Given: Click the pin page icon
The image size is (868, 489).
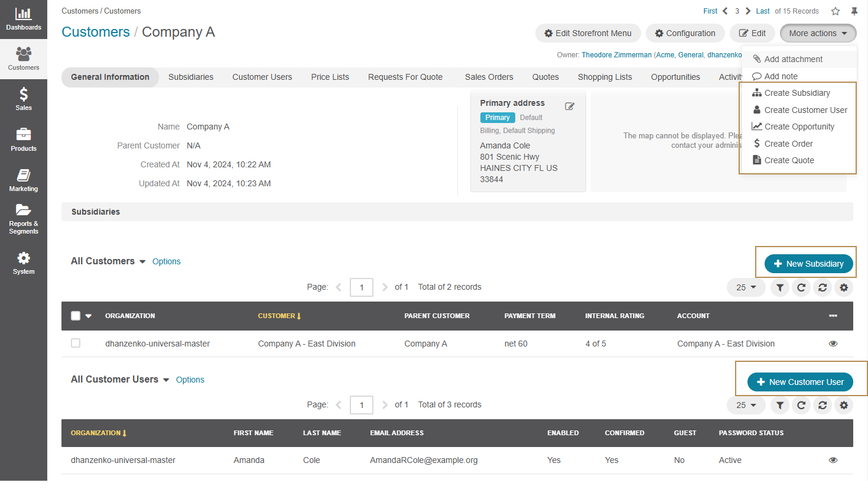Looking at the screenshot, I should tap(854, 11).
